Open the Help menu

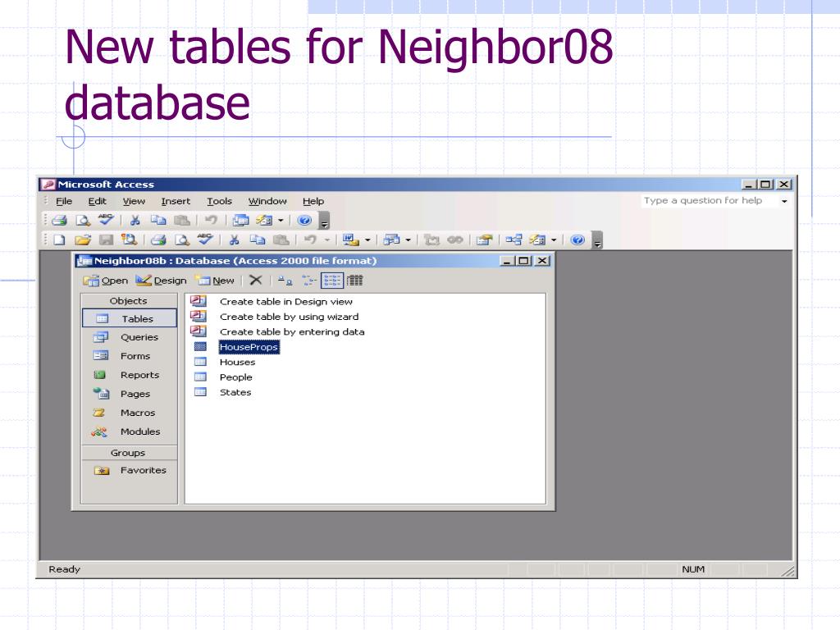(313, 202)
